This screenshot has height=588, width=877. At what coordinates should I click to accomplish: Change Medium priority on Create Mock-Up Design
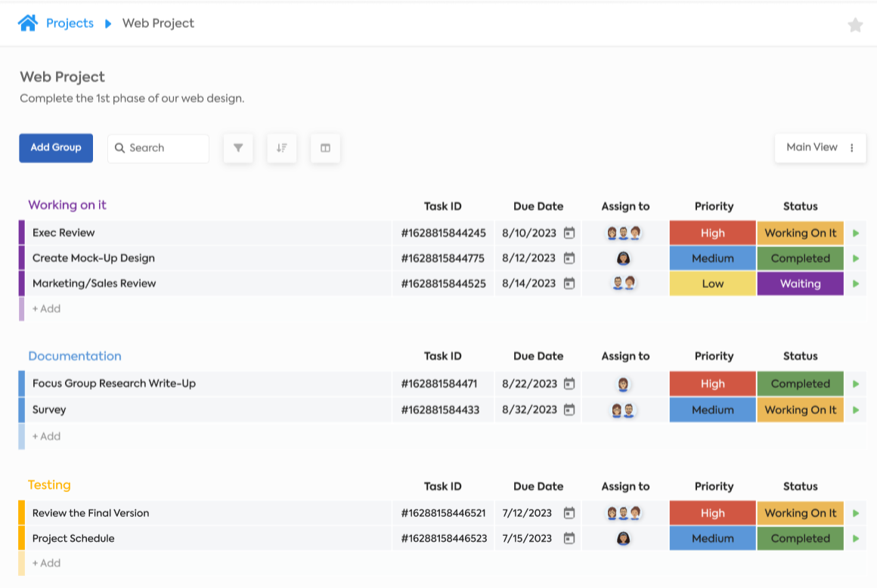pyautogui.click(x=712, y=258)
